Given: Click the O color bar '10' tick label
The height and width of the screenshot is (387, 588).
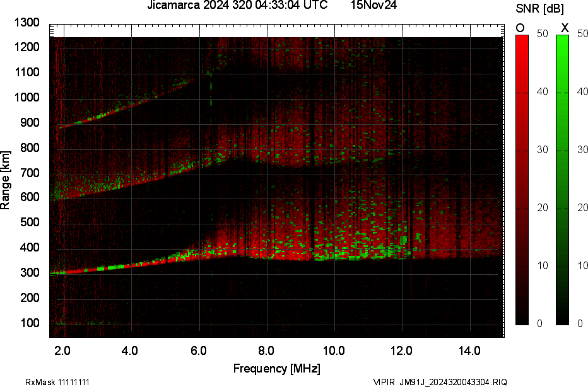Looking at the screenshot, I should [x=542, y=265].
